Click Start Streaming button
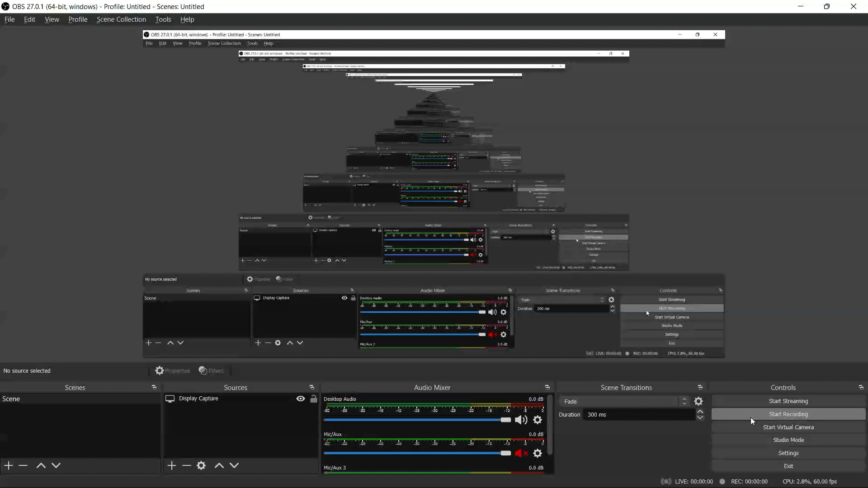The height and width of the screenshot is (488, 868). (x=788, y=401)
